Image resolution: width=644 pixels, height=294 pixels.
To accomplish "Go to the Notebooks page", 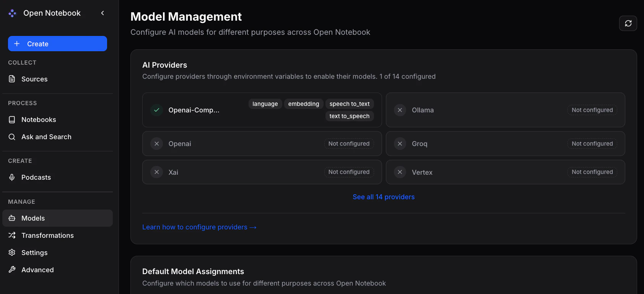I will click(39, 120).
